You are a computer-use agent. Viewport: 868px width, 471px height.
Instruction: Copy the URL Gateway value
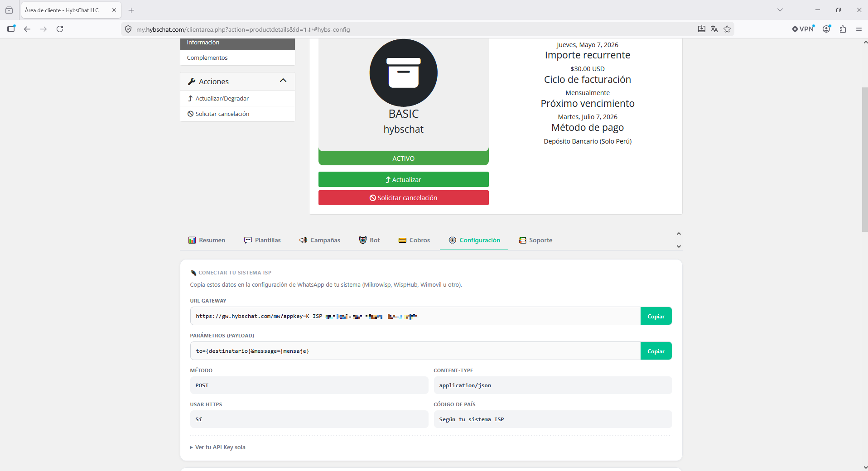(x=656, y=316)
